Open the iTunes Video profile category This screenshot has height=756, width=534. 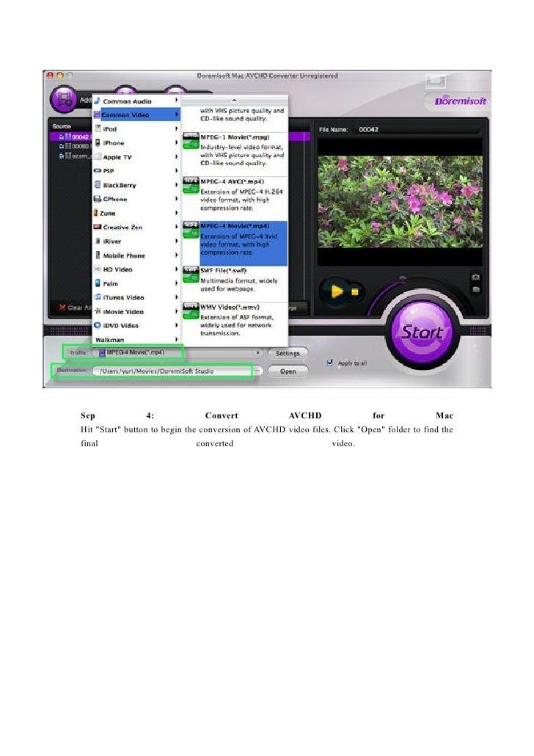(136, 297)
